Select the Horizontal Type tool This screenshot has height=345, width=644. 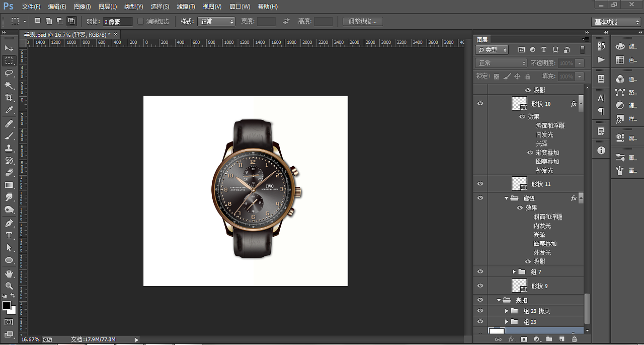[9, 235]
